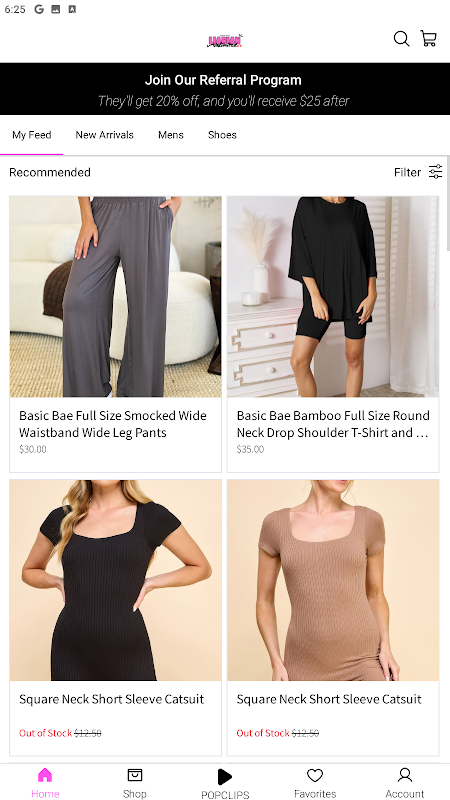
Task: Tap the store logo in header
Action: 224,41
